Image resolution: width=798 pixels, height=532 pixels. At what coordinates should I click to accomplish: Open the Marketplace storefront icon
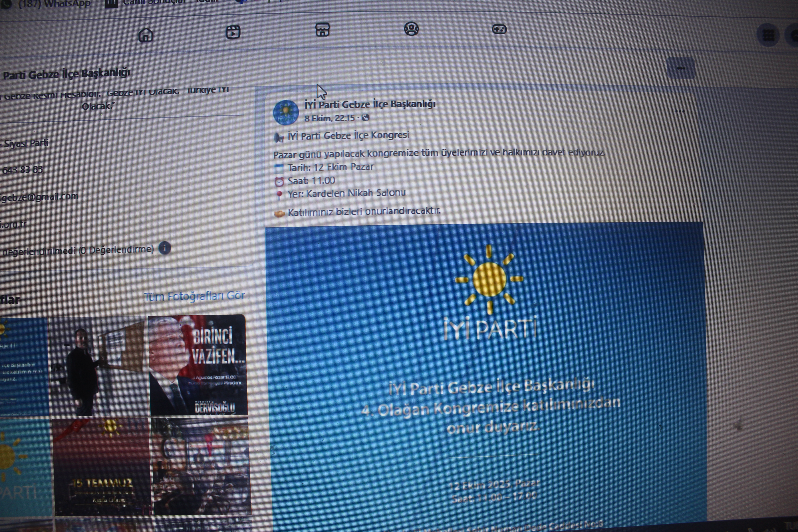tap(322, 30)
